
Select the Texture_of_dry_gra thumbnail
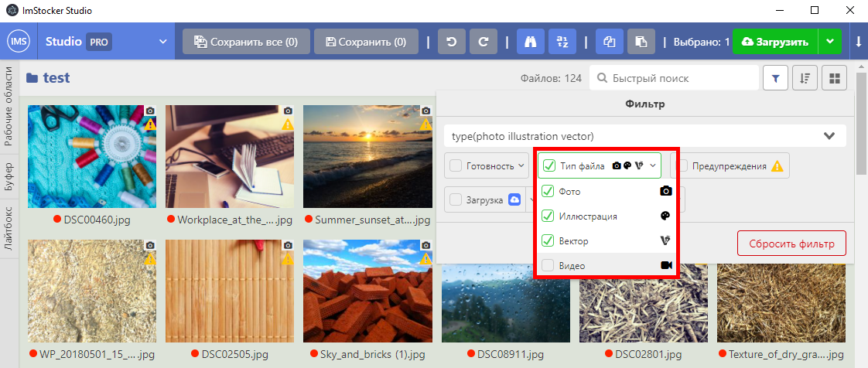(781, 303)
